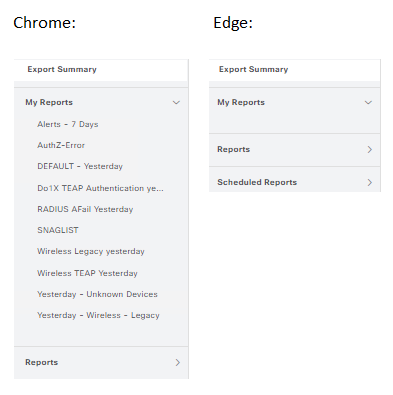Open Yesterday - Unknown Devices report
Image resolution: width=393 pixels, height=395 pixels.
click(97, 294)
